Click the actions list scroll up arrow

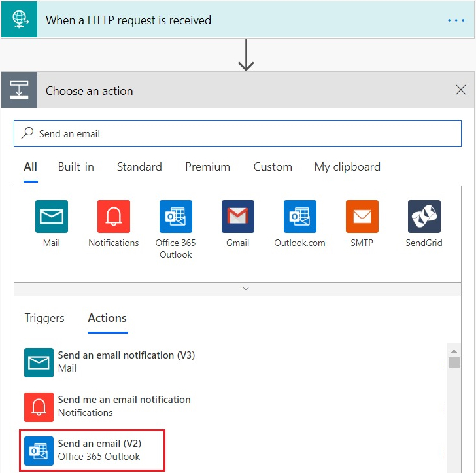454,351
